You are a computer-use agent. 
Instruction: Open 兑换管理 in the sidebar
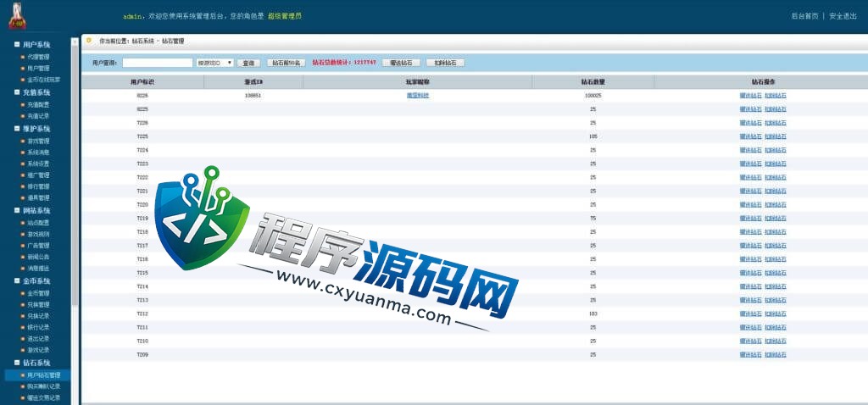click(x=38, y=305)
